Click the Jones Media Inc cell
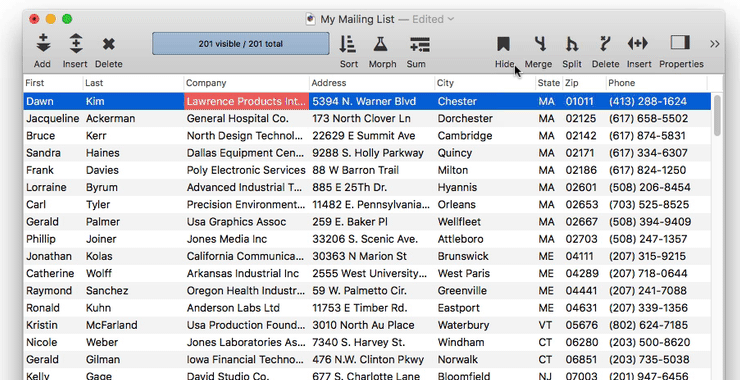 (x=227, y=239)
